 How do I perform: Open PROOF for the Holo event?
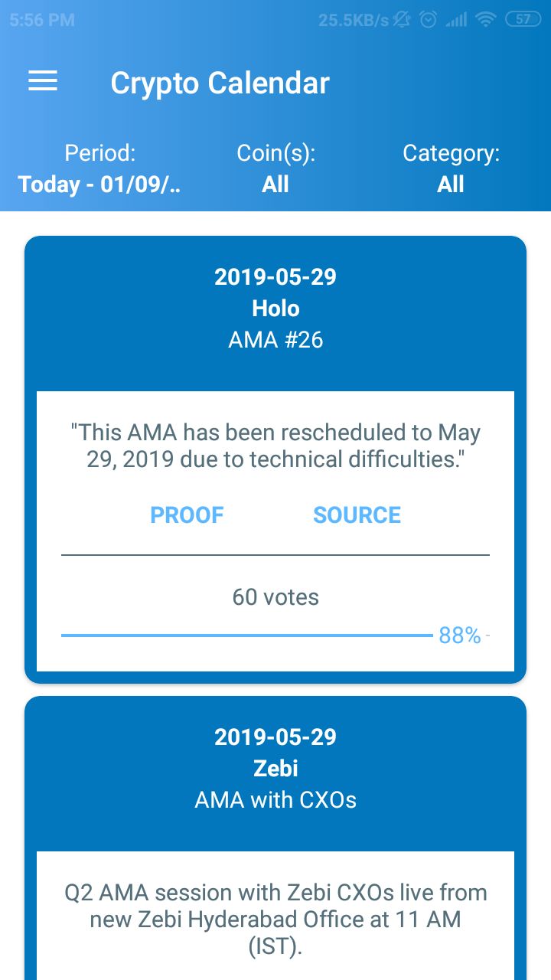[x=187, y=514]
